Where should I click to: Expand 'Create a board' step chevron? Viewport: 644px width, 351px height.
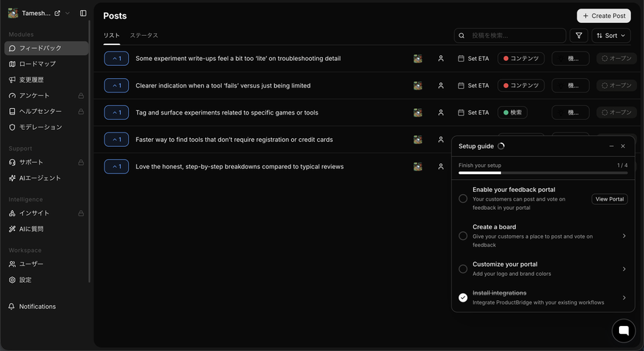pos(624,236)
